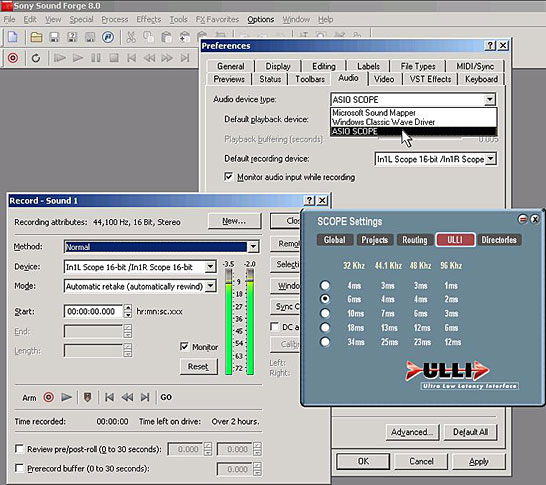Click the blue circular P icon in toolbar
Viewport: 546px width, 485px height.
108,37
